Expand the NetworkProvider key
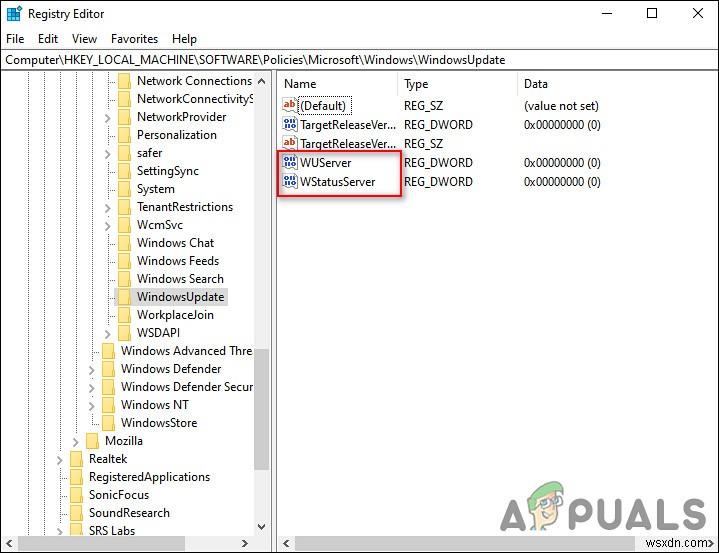 (x=107, y=118)
